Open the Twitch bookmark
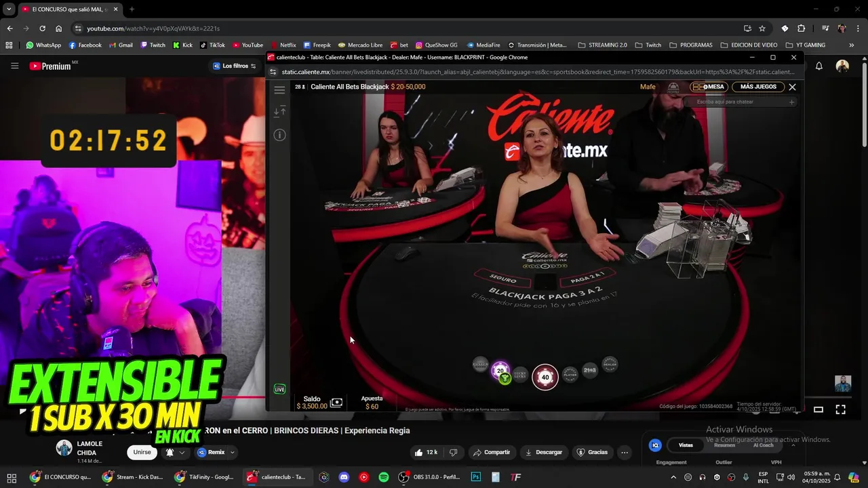868x488 pixels. click(153, 45)
